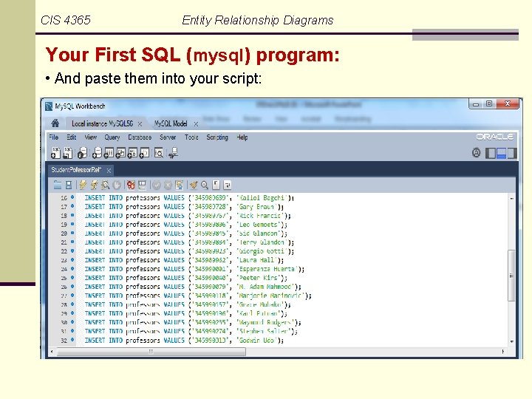This screenshot has height=399, width=532.
Task: Create a new SQL tab
Action: click(x=55, y=153)
